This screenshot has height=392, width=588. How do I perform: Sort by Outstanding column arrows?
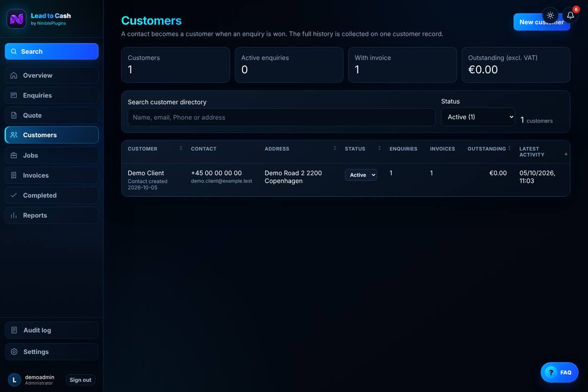(x=509, y=149)
